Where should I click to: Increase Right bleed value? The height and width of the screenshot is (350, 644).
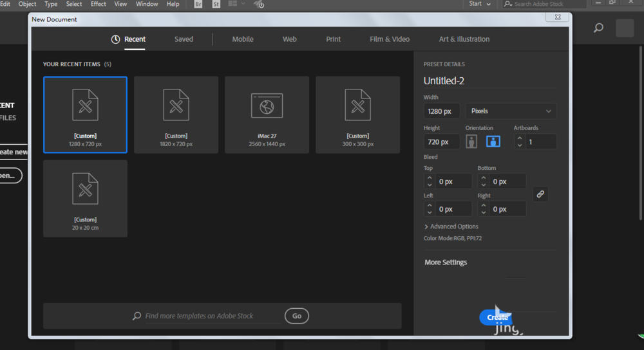coord(484,206)
